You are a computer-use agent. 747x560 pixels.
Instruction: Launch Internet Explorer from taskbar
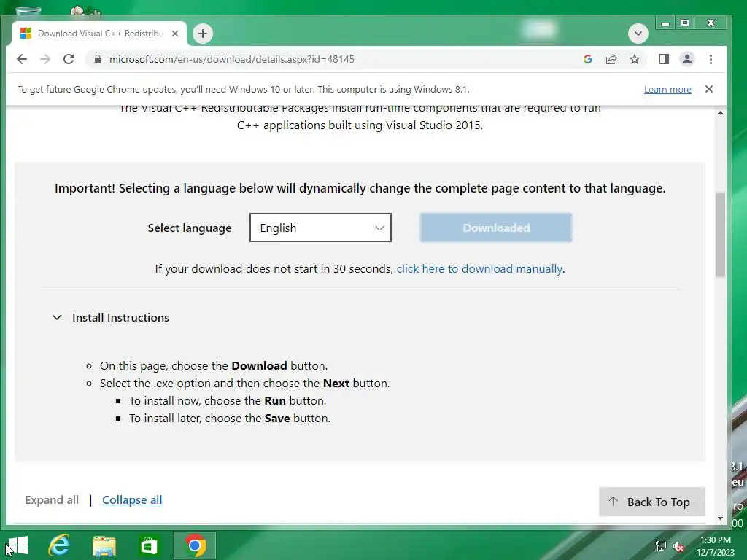click(59, 545)
